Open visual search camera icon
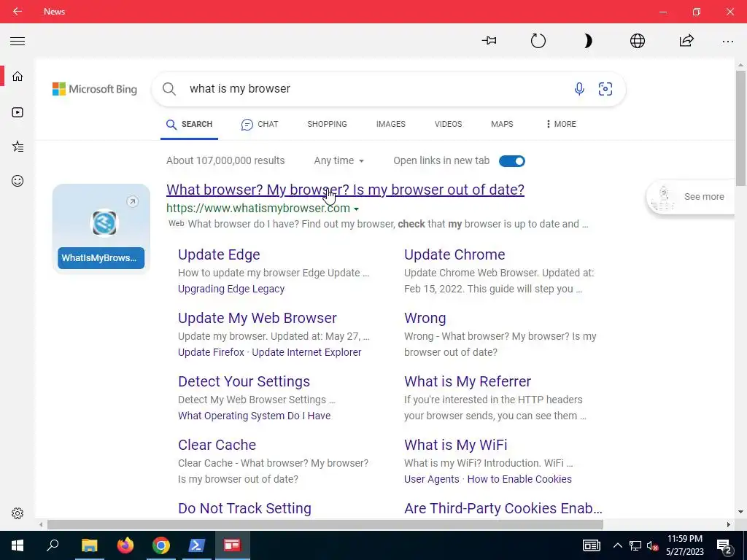 coord(605,89)
